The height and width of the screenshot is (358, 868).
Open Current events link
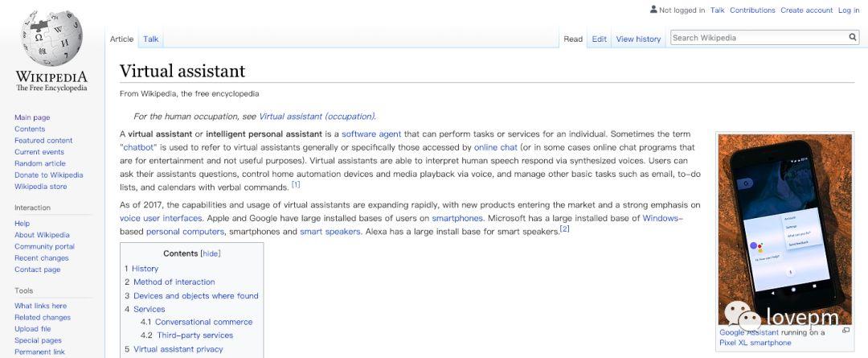39,152
